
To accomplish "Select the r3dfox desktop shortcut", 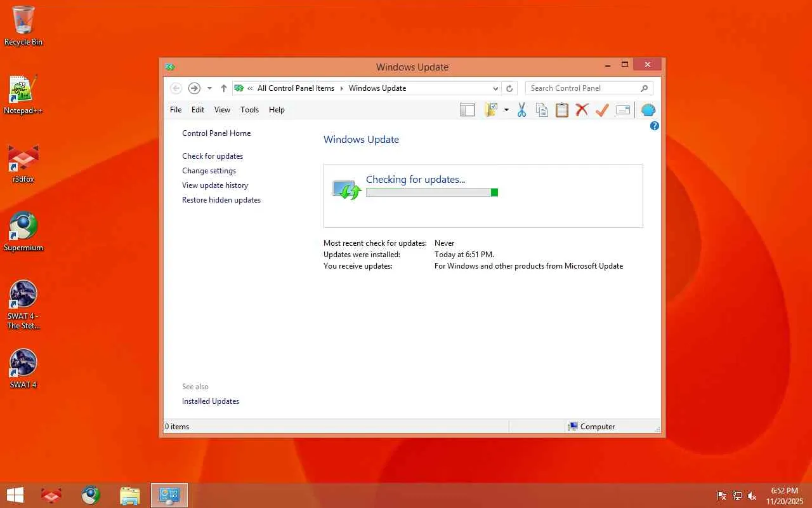I will point(23,164).
